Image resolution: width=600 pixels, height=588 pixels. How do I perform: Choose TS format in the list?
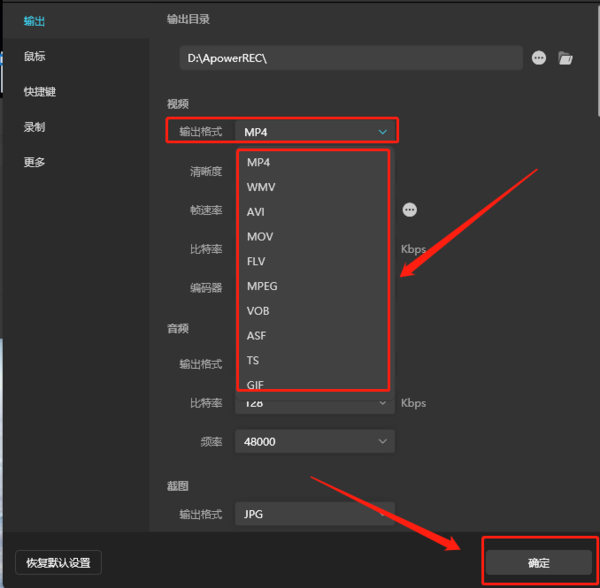253,360
